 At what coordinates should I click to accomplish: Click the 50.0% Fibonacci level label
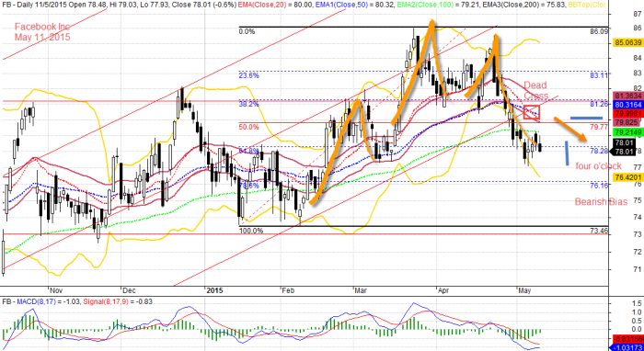point(249,127)
